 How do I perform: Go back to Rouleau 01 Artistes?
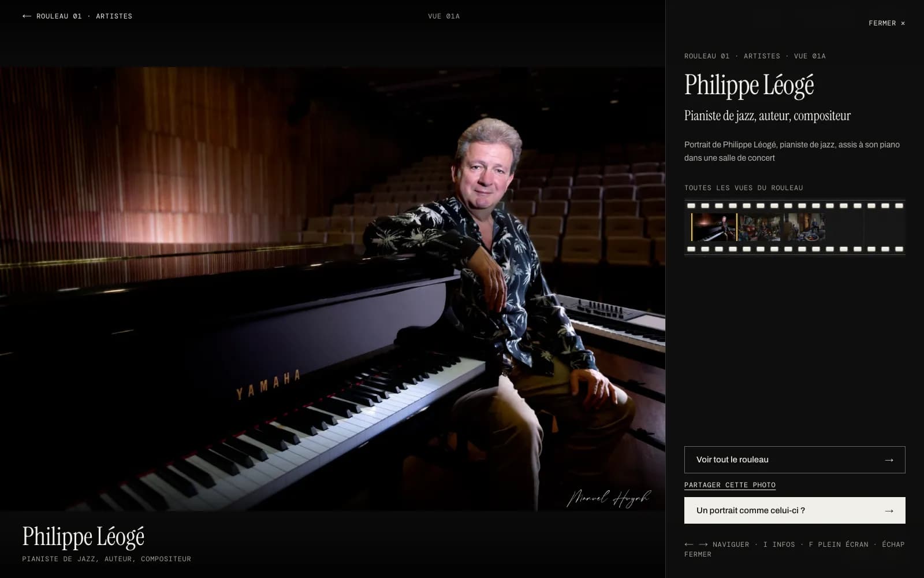point(77,16)
